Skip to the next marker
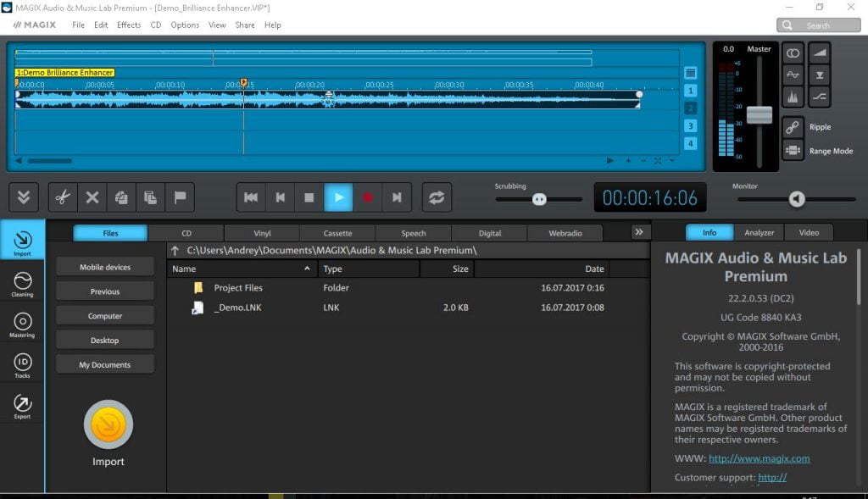The width and height of the screenshot is (868, 499). click(x=397, y=197)
